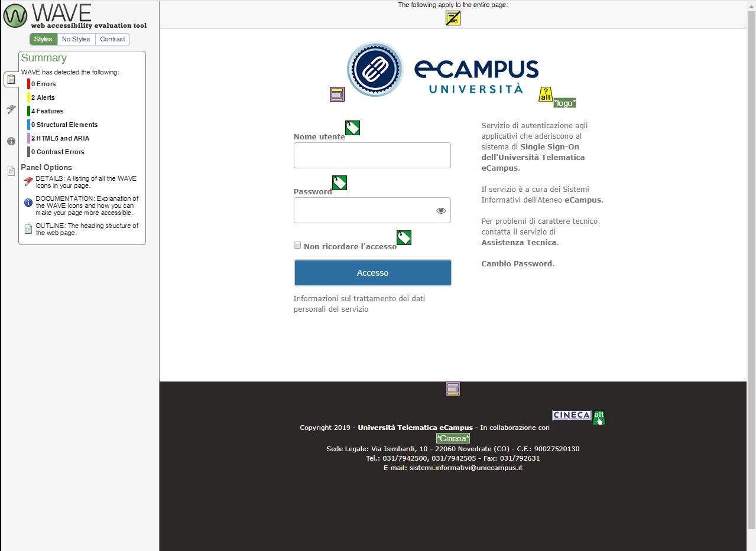Click the blue info DOCUMENTATION icon
756x551 pixels.
[28, 203]
